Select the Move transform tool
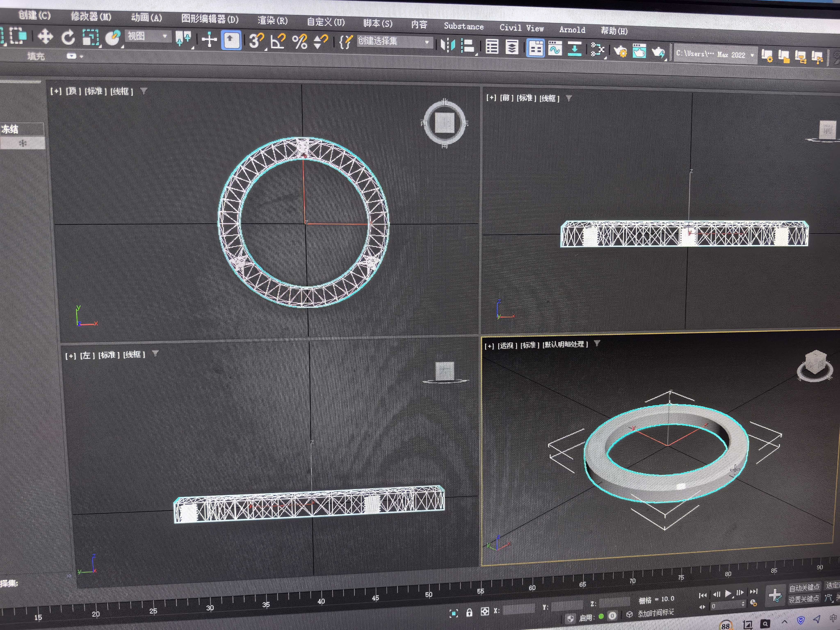Viewport: 840px width, 630px height. pyautogui.click(x=45, y=37)
